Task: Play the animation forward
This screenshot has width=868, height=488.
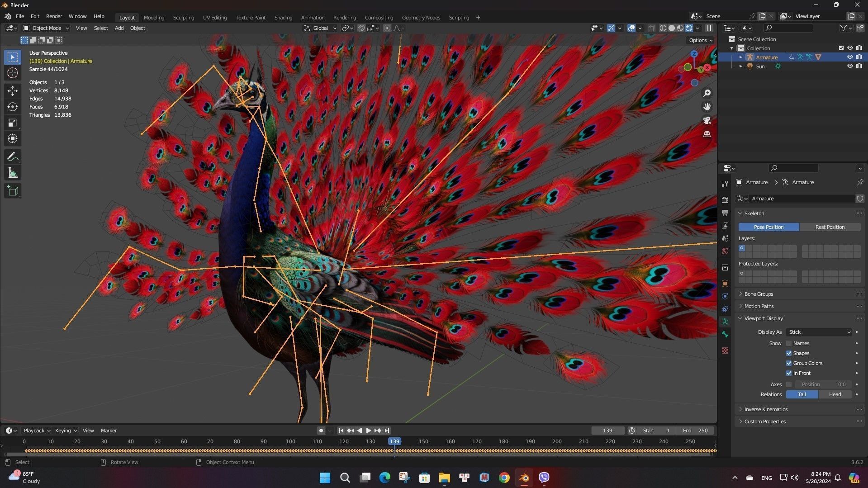Action: (x=369, y=431)
